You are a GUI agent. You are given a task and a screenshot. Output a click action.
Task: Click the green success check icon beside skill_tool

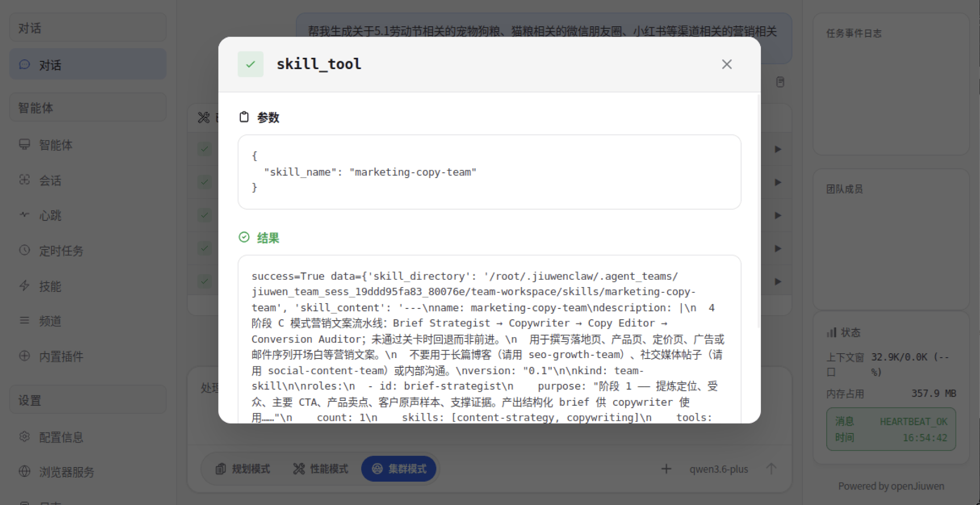[x=251, y=64]
